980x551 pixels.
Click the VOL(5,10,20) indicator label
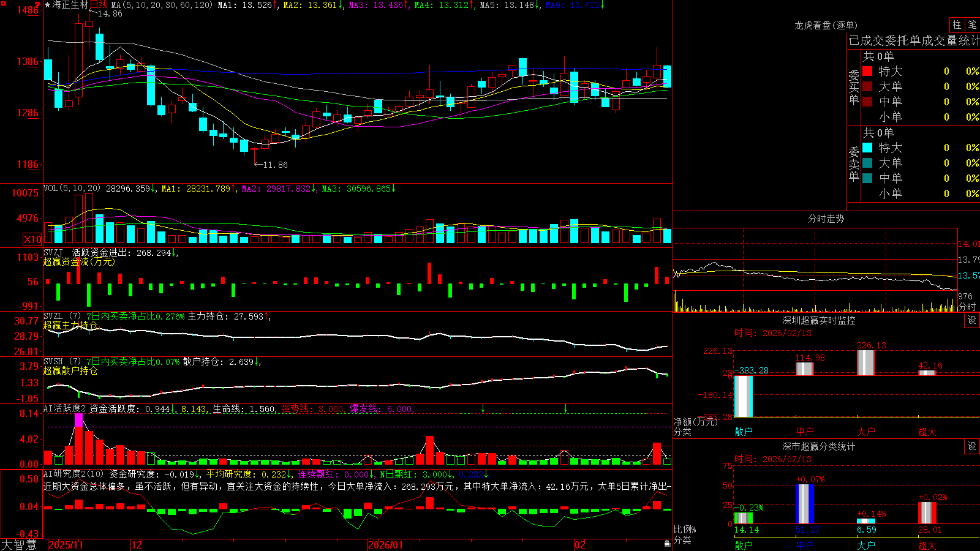(x=72, y=189)
